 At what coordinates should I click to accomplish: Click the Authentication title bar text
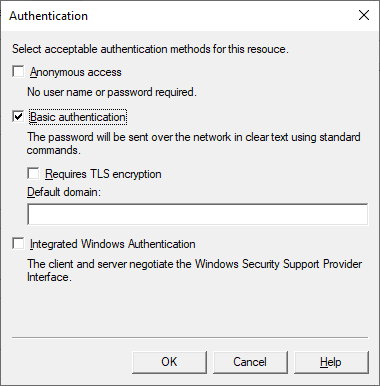[x=48, y=16]
